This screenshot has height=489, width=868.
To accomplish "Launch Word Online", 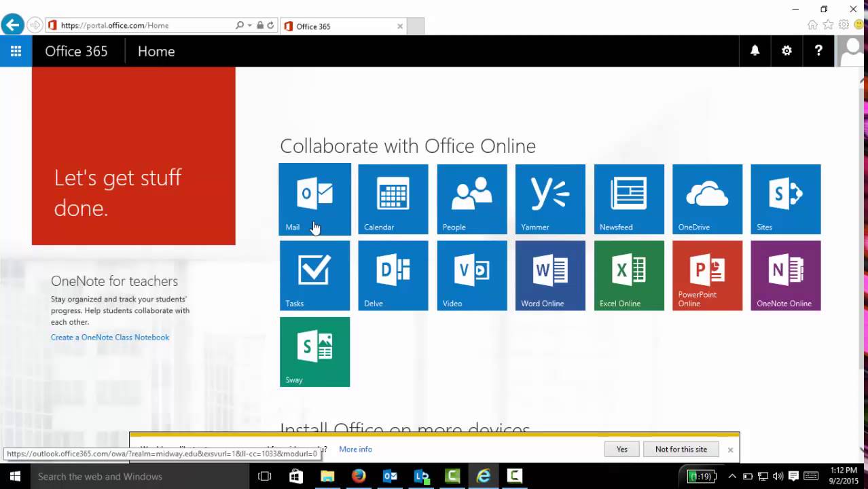I will coord(550,276).
